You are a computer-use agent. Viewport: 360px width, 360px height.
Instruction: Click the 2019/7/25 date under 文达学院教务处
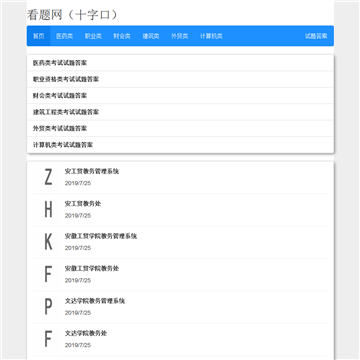tap(78, 345)
